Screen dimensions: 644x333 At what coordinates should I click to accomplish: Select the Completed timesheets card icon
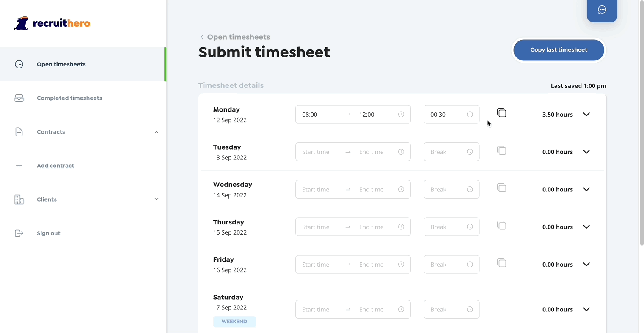click(x=19, y=98)
